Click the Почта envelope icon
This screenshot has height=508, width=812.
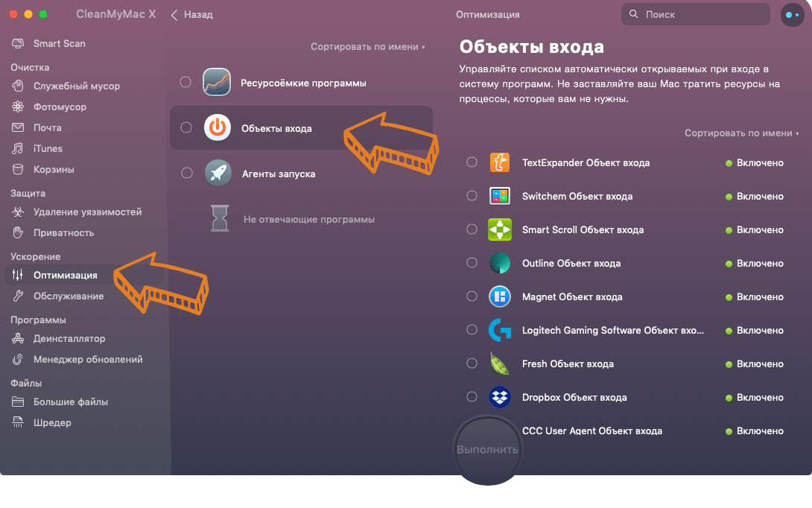(18, 127)
